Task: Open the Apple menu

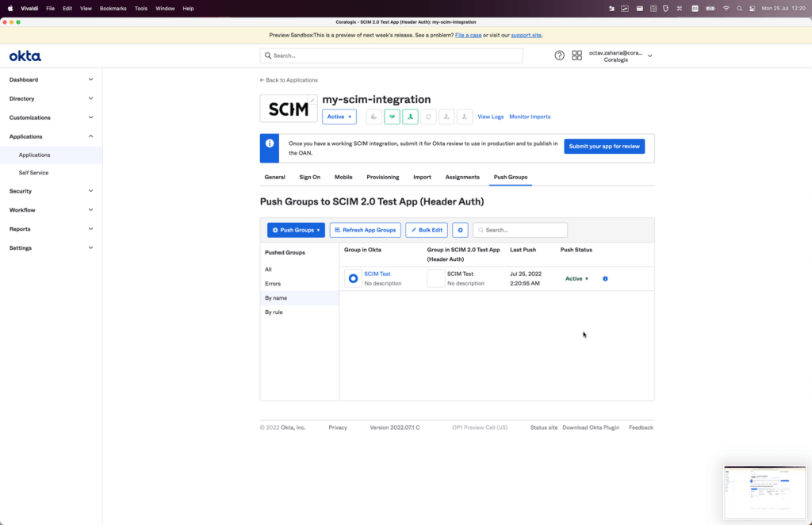Action: pos(10,8)
